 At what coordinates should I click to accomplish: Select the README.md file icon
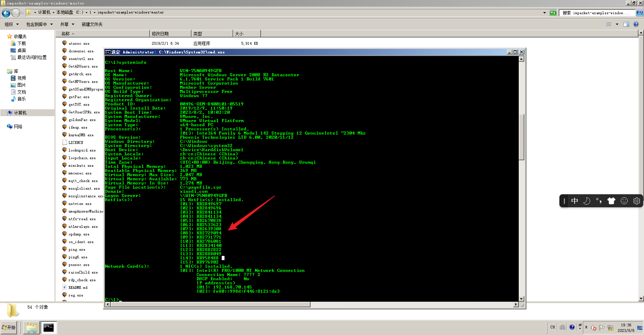pos(65,287)
